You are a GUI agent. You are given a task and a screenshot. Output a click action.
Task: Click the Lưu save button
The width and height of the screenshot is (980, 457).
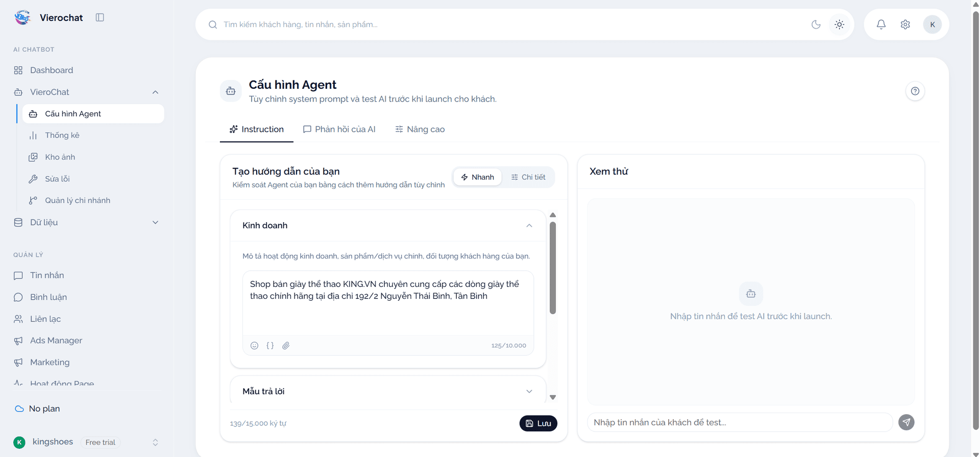coord(538,423)
